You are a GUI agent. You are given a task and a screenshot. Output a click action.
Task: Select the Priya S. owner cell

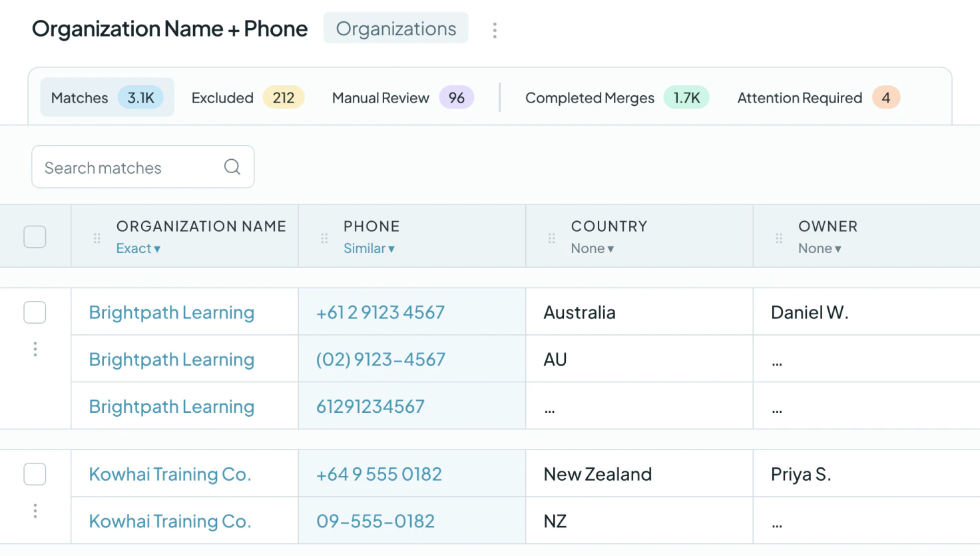(x=866, y=473)
